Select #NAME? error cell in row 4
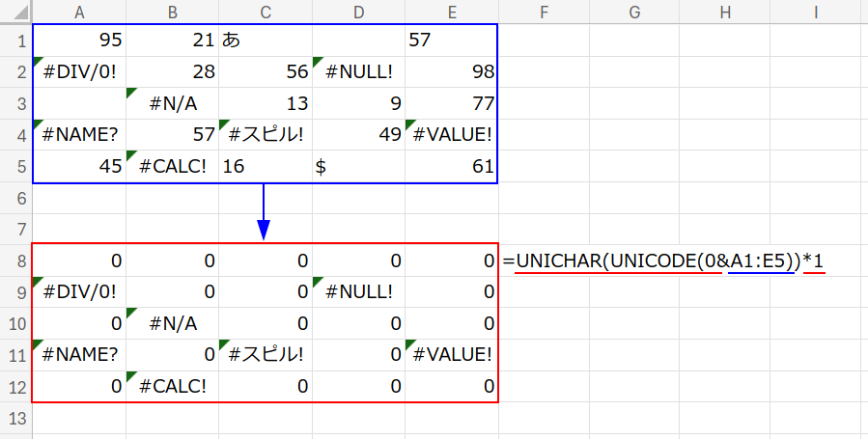This screenshot has height=439, width=868. 79,135
